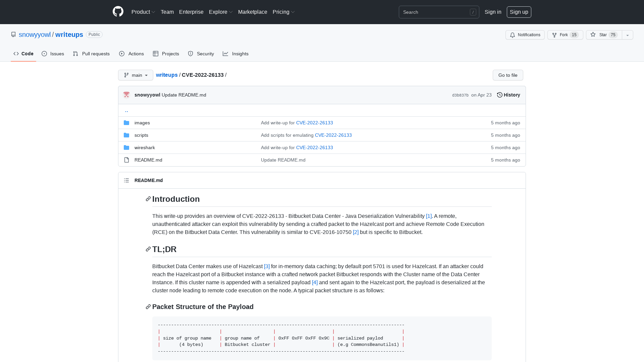Star the writeups repository
This screenshot has height=362, width=644.
pos(604,35)
